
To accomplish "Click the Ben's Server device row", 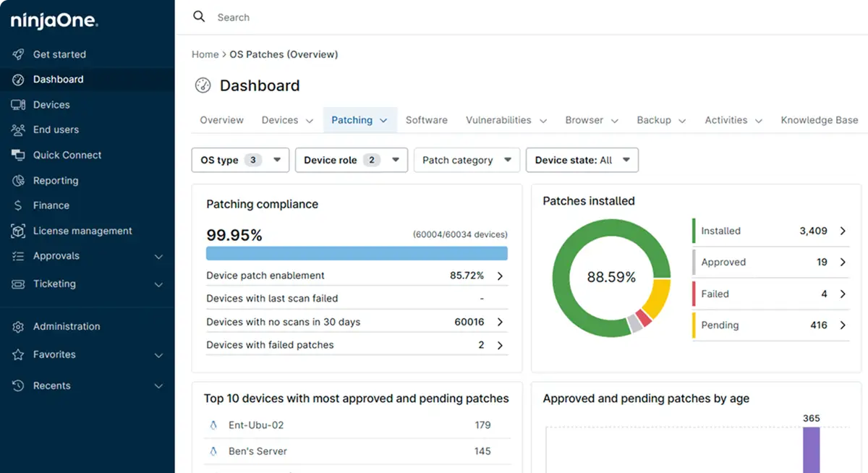I will pos(357,451).
